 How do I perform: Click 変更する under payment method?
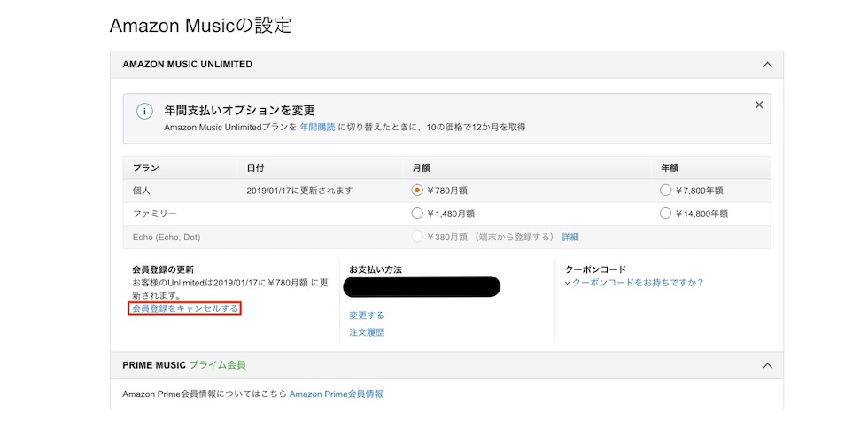[x=367, y=316]
